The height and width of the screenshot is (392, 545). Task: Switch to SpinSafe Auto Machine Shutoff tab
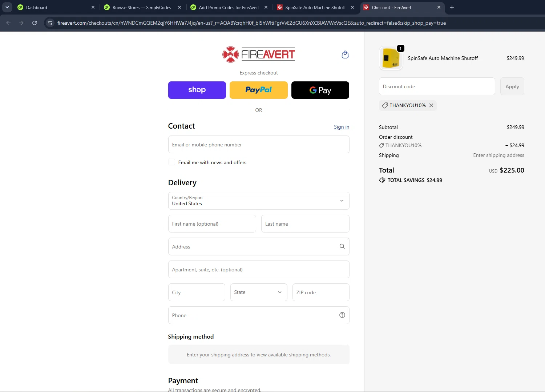pyautogui.click(x=315, y=7)
